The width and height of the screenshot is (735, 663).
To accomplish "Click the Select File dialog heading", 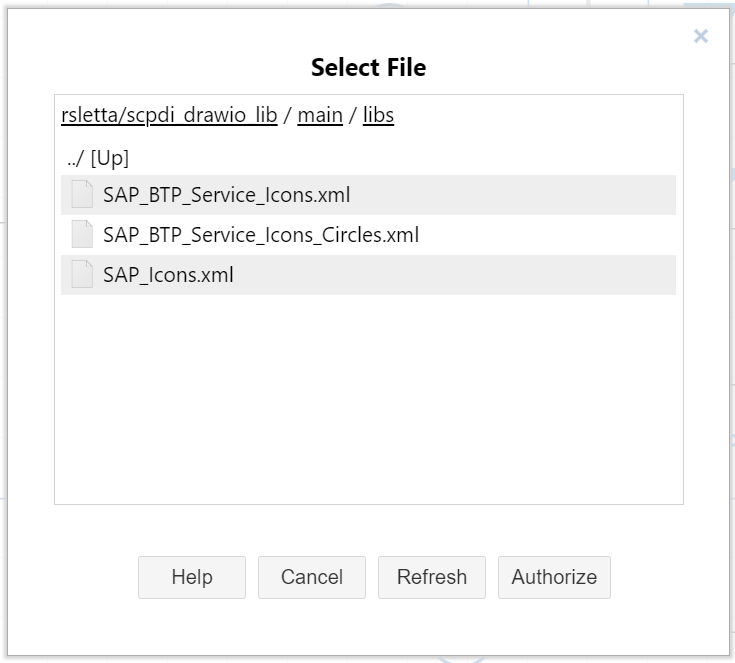I will click(x=368, y=68).
